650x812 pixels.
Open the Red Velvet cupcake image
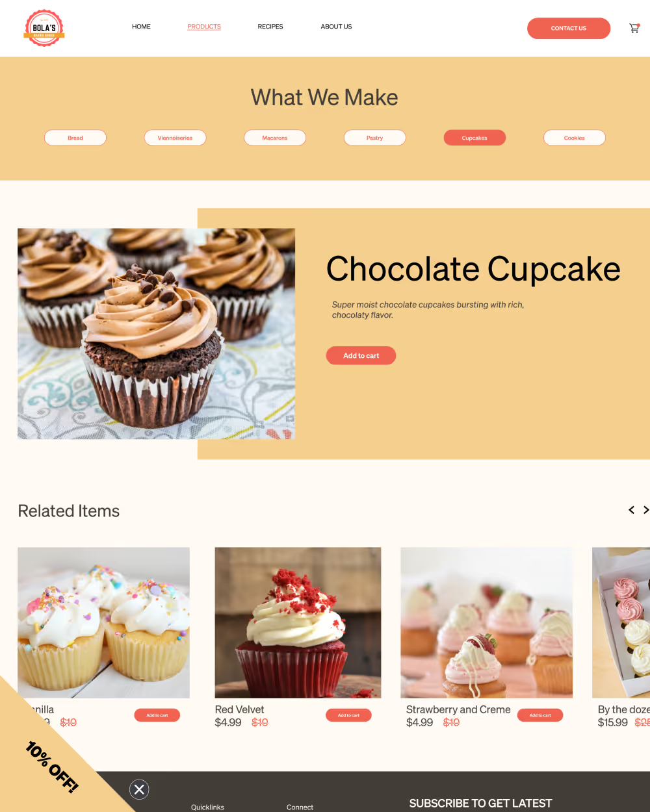coord(298,622)
